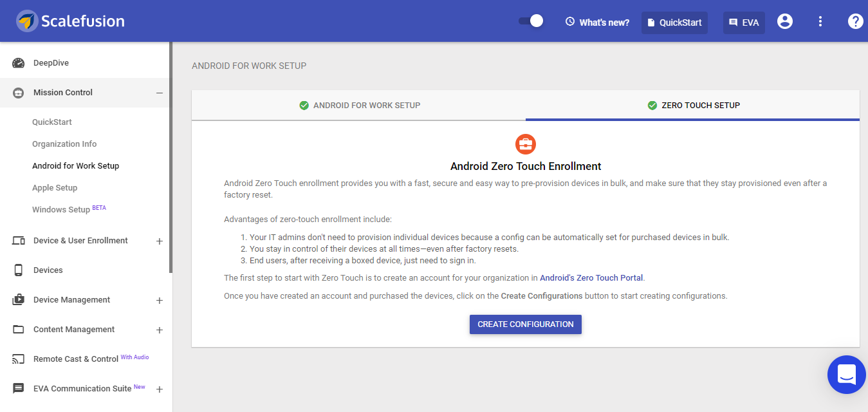
Task: Switch to Android for Work Setup tab
Action: [x=359, y=106]
